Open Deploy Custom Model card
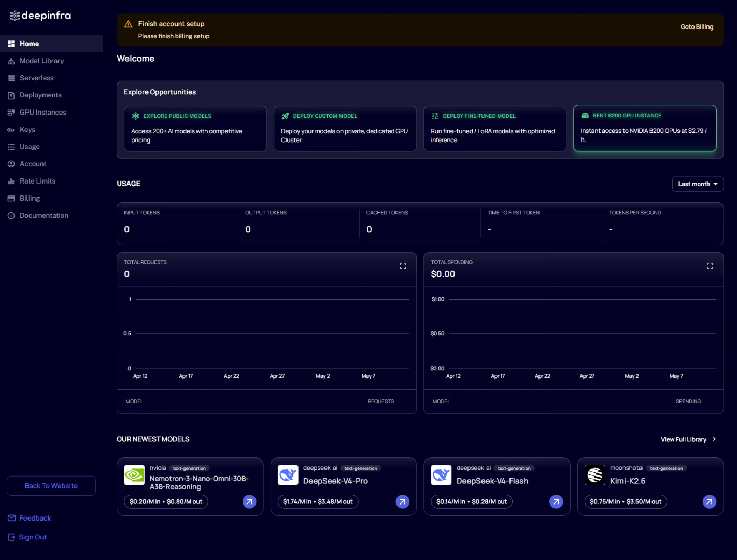 (x=345, y=129)
